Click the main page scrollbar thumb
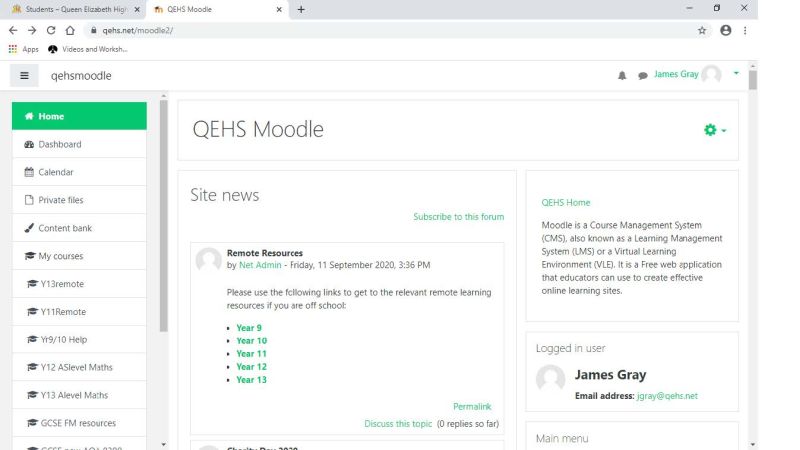Image resolution: width=800 pixels, height=450 pixels. tap(753, 80)
